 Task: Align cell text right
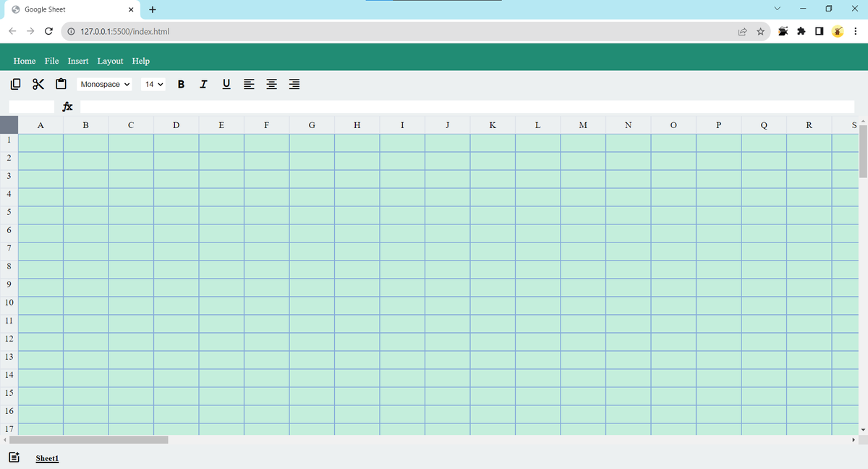[x=294, y=85]
